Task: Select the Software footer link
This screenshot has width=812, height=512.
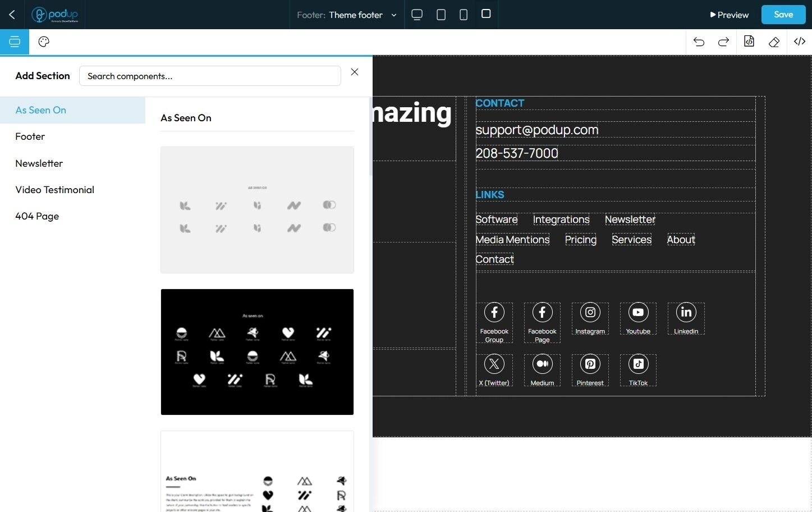Action: tap(497, 220)
